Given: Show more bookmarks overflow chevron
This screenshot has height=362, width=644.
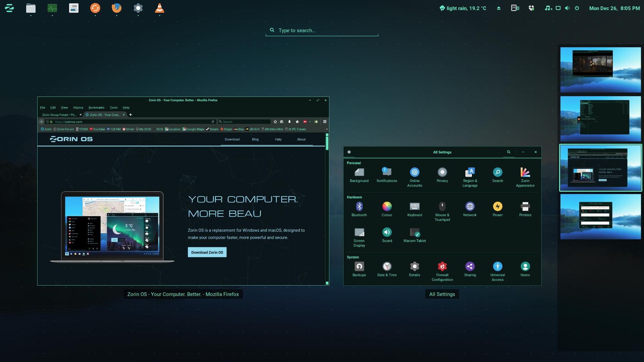Looking at the screenshot, I should click(x=326, y=129).
